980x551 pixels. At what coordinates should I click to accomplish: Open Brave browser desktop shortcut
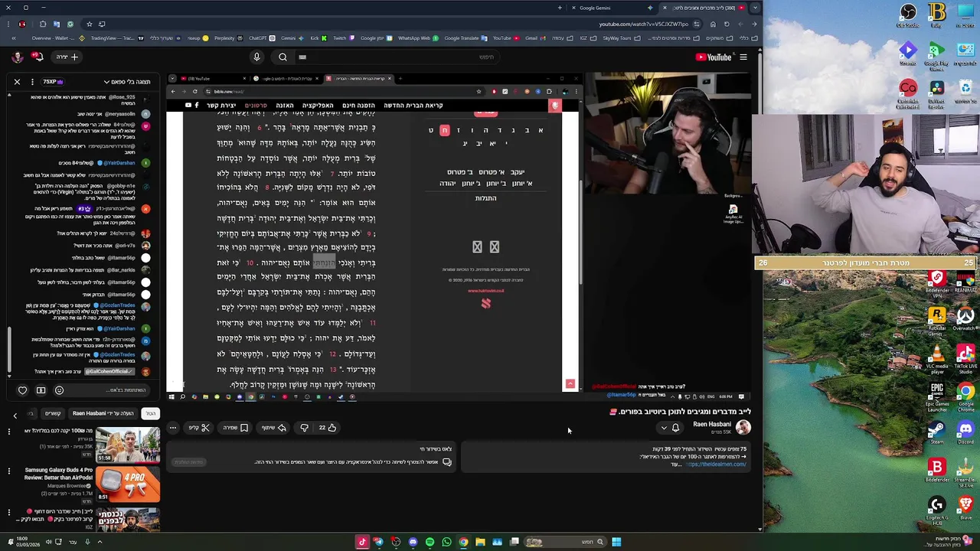click(965, 507)
